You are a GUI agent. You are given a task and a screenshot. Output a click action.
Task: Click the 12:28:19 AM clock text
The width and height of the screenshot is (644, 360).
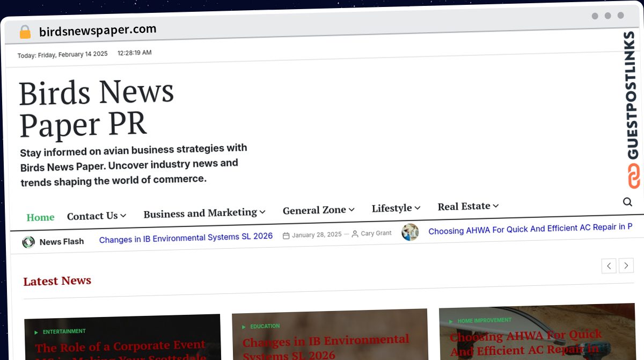(135, 53)
